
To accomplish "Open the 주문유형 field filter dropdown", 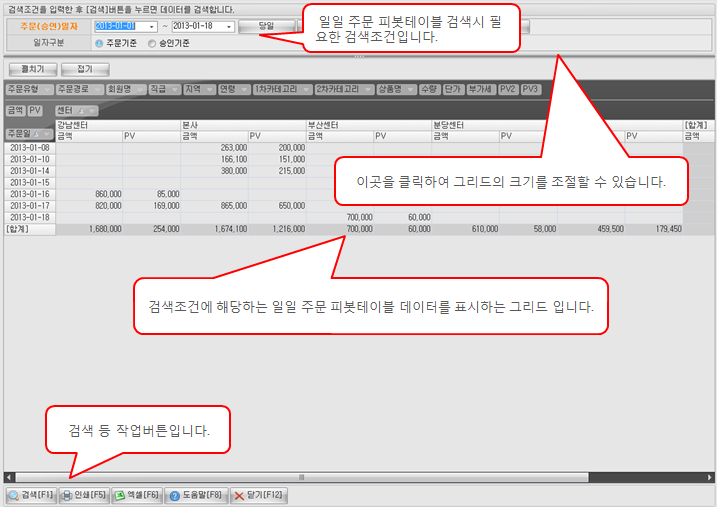I will 47,90.
